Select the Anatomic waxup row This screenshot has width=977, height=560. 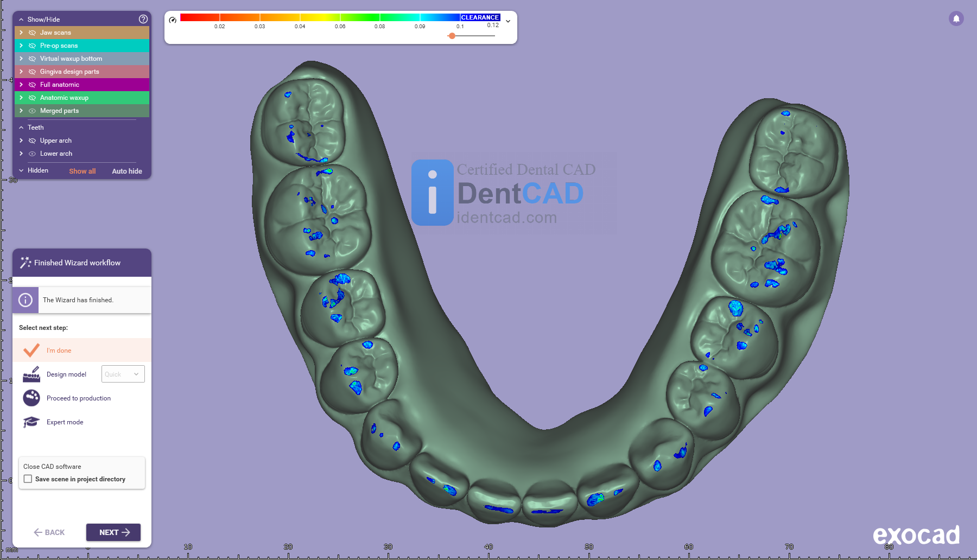(x=64, y=98)
